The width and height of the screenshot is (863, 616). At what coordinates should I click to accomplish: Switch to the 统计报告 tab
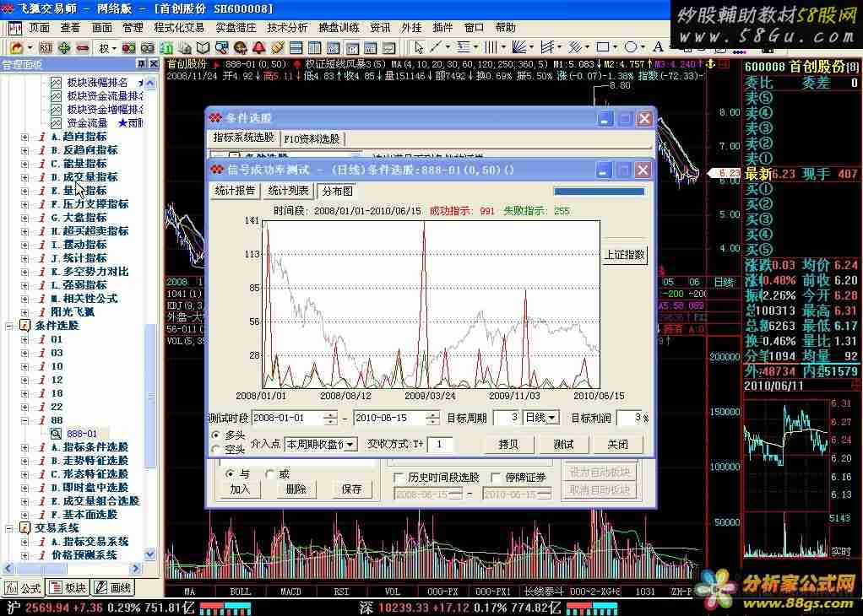coord(235,191)
